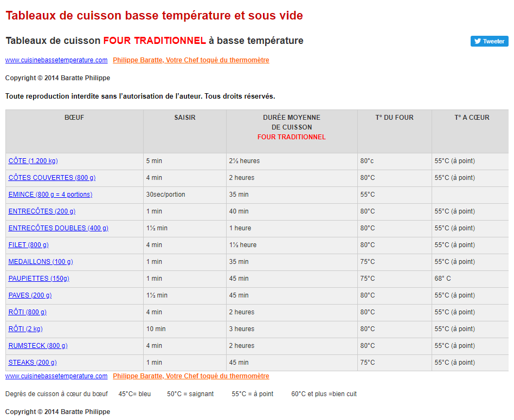Click the Twitter bird icon in Tweeter button
Image resolution: width=514 pixels, height=420 pixels.
(478, 41)
